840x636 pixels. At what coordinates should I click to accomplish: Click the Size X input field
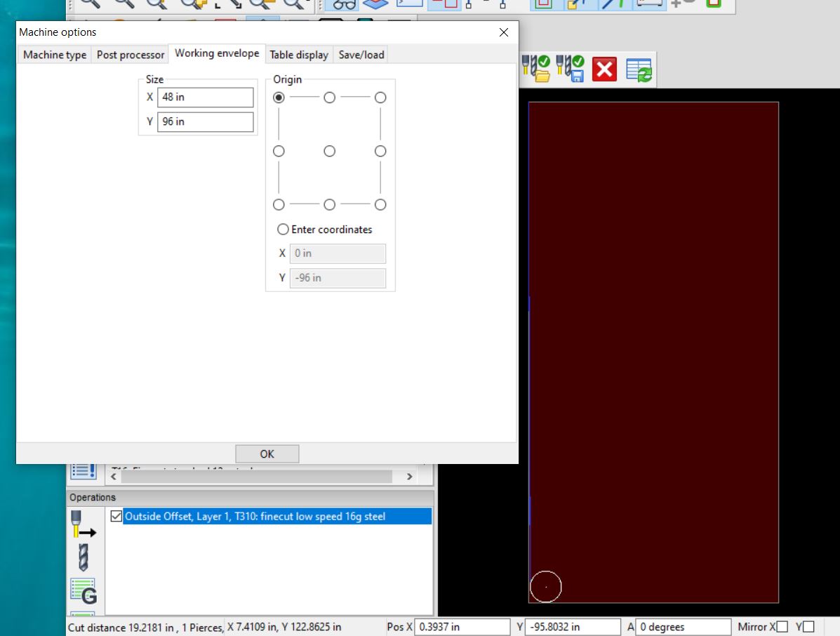(x=205, y=98)
